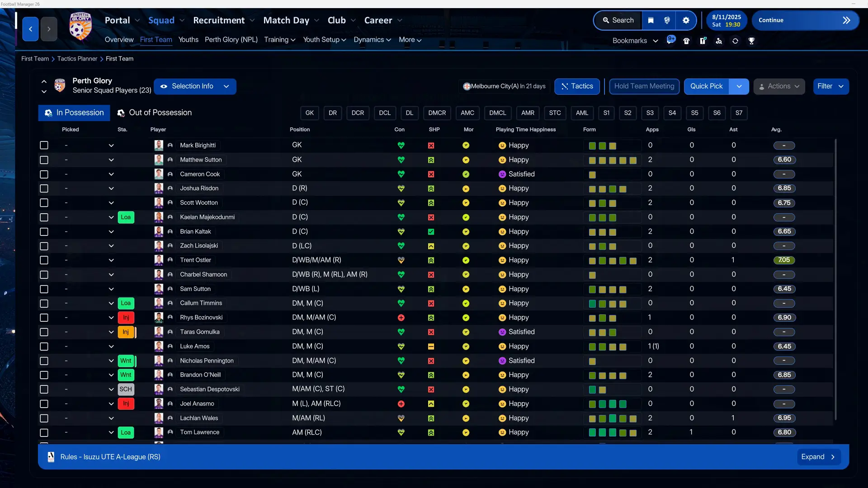The height and width of the screenshot is (488, 868).
Task: Click Joel Anasmo's Inj status badge
Action: [126, 404]
